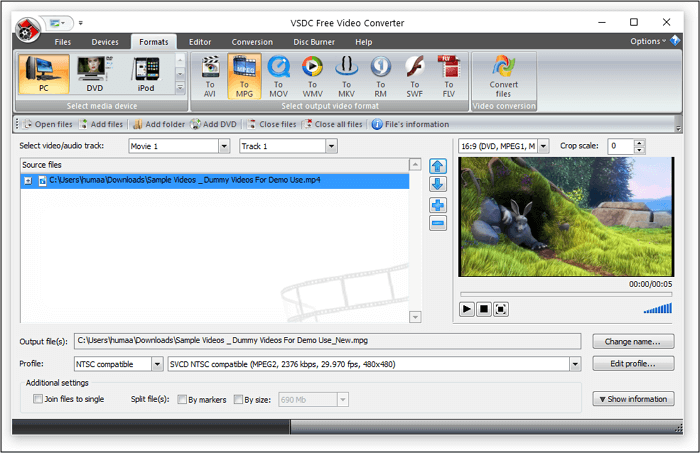Pick the To WMV output format
700x453 pixels.
point(312,76)
